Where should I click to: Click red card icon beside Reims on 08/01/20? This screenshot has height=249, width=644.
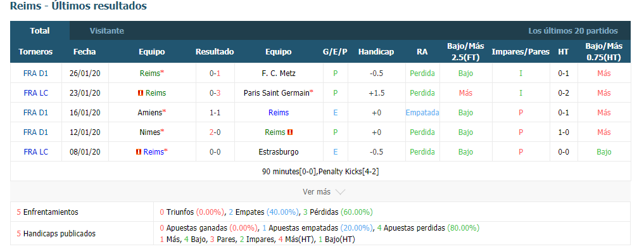coord(139,152)
